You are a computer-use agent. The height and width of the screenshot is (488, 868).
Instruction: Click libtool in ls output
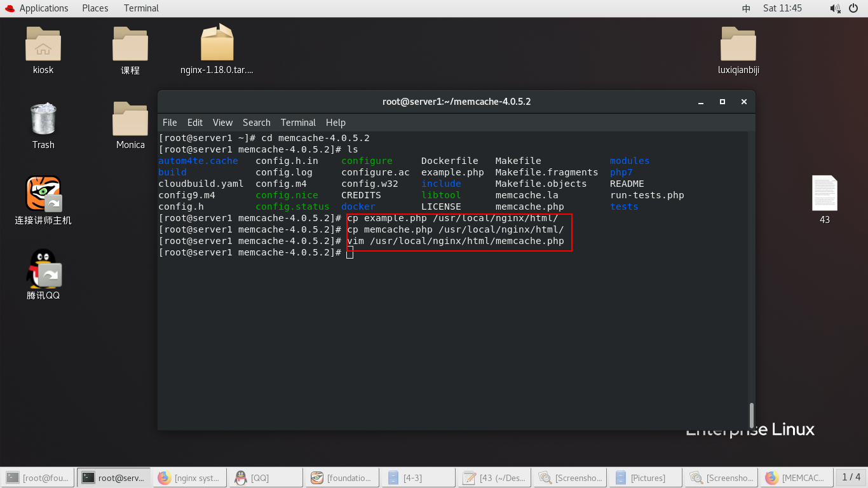click(441, 195)
